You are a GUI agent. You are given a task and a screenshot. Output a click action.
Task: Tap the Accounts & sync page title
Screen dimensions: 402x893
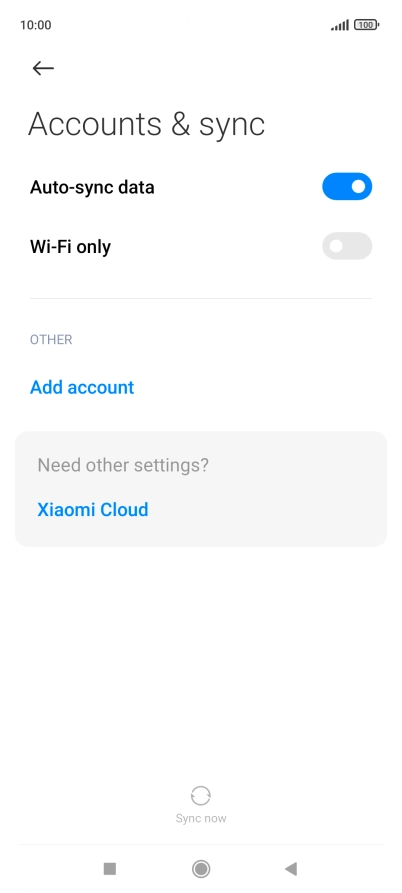[146, 125]
